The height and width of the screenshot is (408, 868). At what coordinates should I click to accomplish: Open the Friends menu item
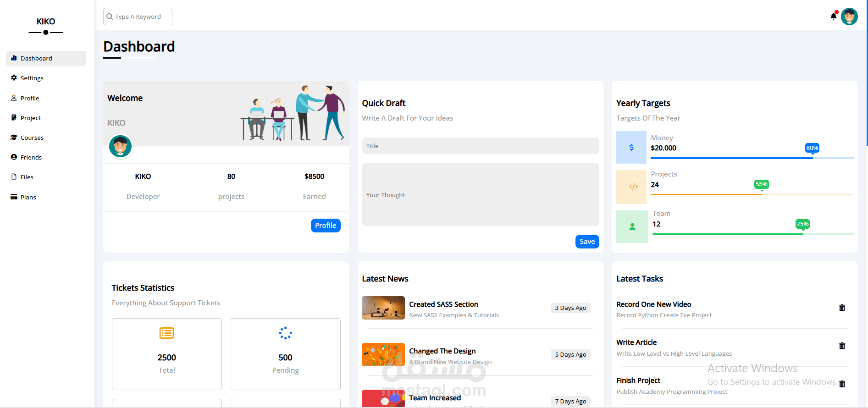coord(46,157)
